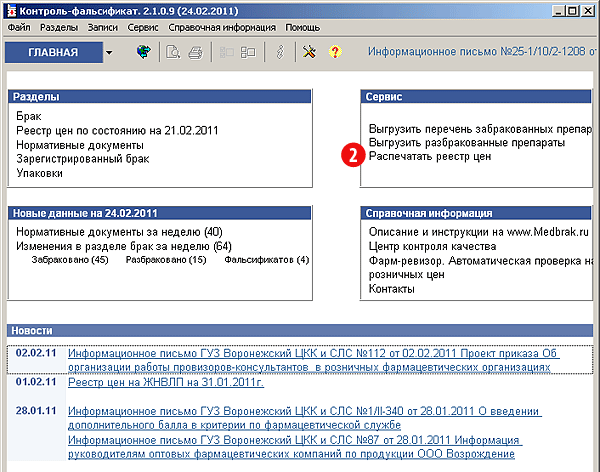Click the 01.02.11 news date
The width and height of the screenshot is (600, 472).
tap(36, 382)
